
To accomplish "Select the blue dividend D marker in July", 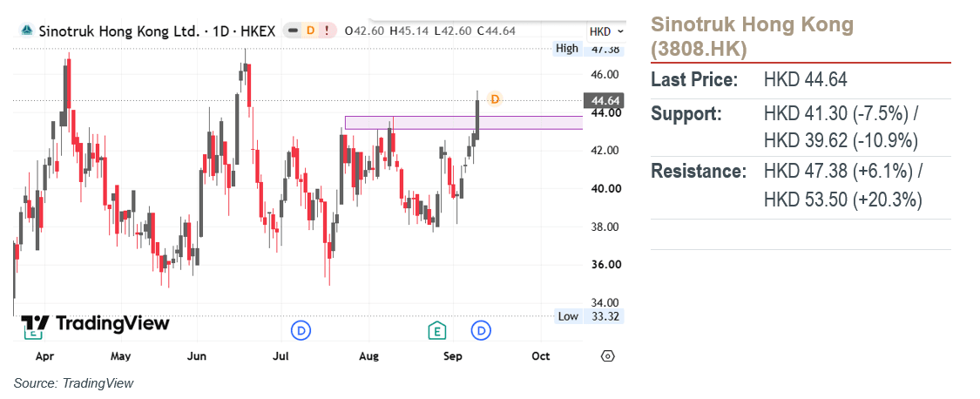I will (x=302, y=330).
